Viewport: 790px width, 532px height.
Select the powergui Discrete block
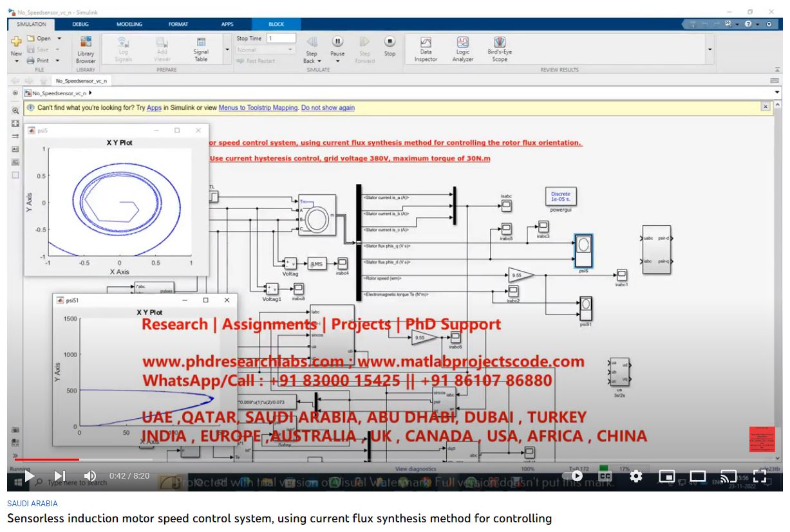pos(561,197)
